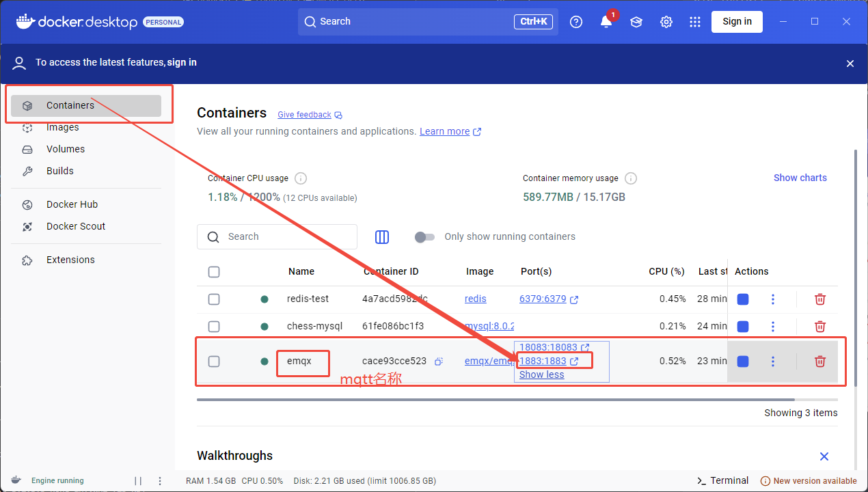Open the redis-test container name
Viewport: 868px width, 492px height.
[308, 299]
